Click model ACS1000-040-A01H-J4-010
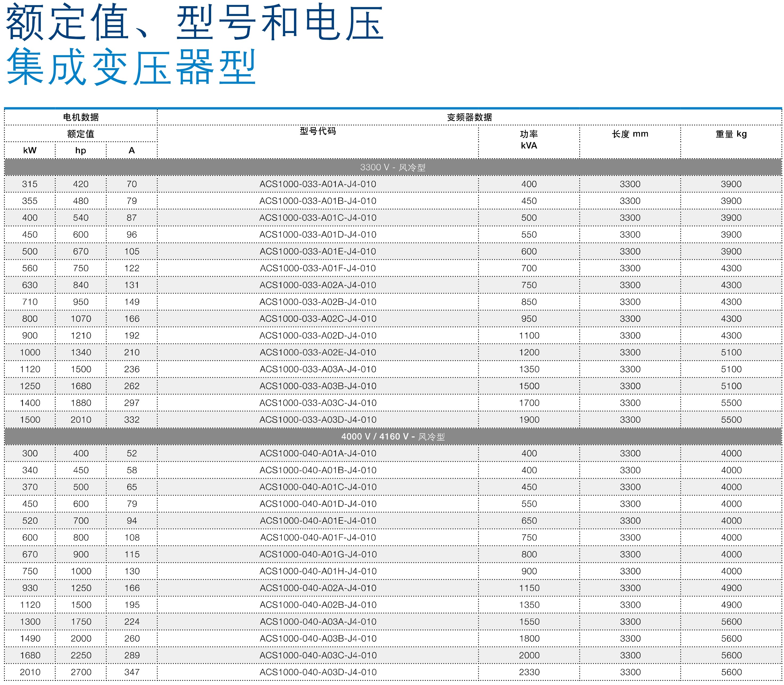This screenshot has width=784, height=685. pyautogui.click(x=318, y=571)
